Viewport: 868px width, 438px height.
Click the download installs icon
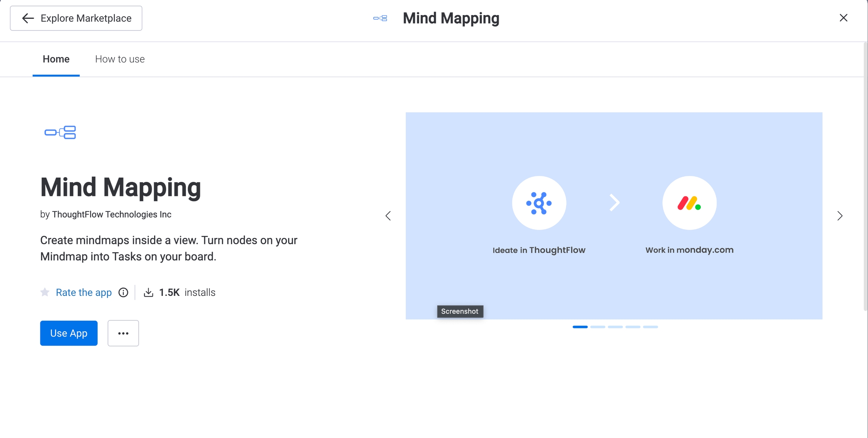[x=148, y=293]
